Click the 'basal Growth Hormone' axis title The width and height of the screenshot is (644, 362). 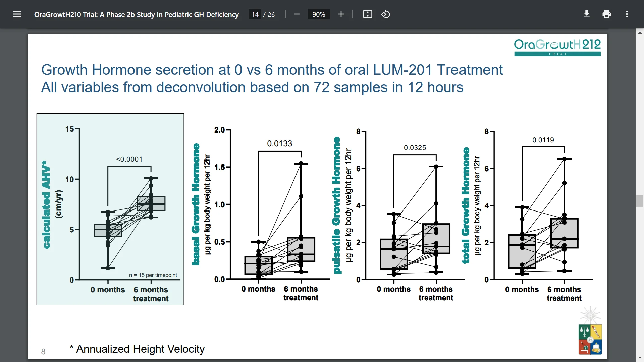(196, 204)
